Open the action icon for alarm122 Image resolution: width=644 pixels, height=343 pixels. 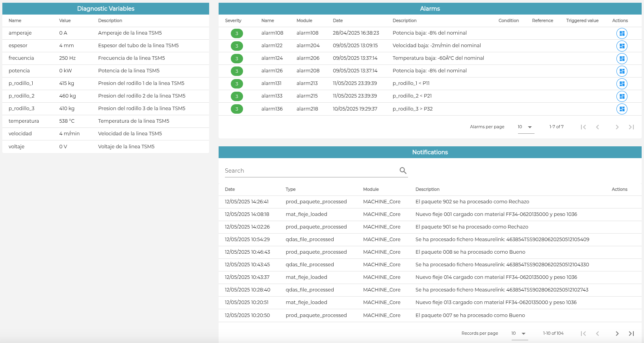(622, 46)
